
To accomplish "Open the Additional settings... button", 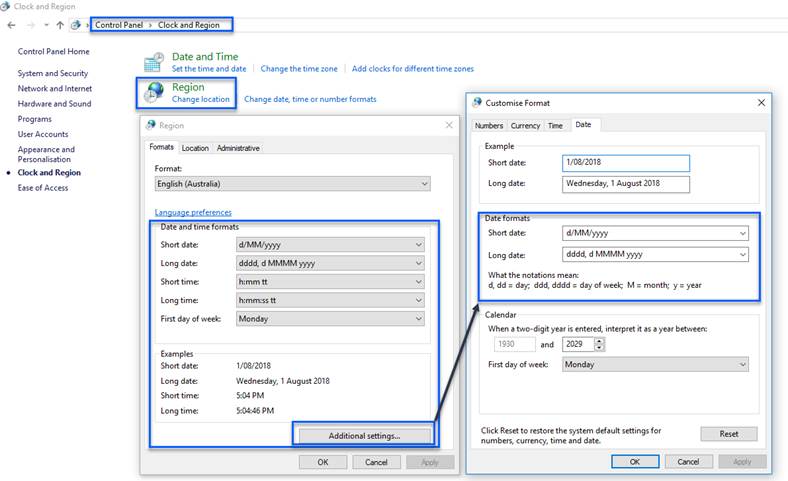I will pos(365,436).
